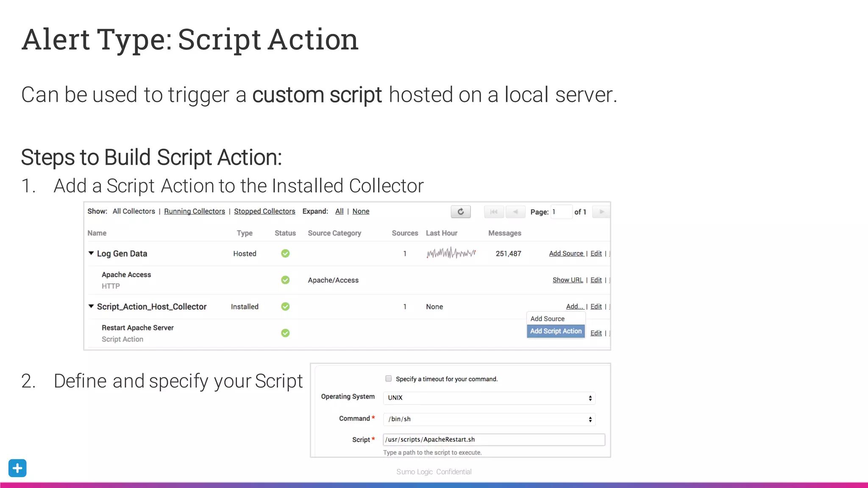Image resolution: width=868 pixels, height=488 pixels.
Task: Click the refresh collectors icon button
Action: 461,211
